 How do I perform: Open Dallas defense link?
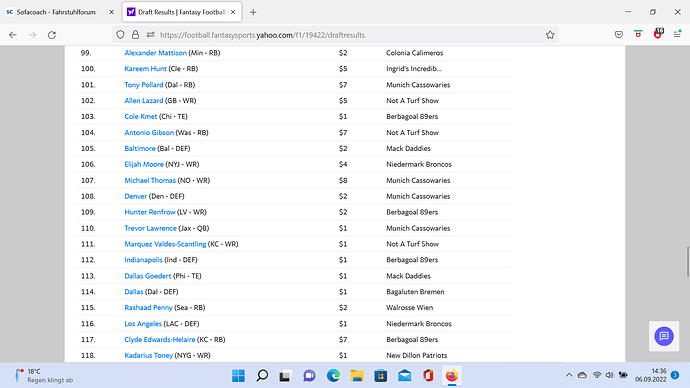(x=133, y=292)
